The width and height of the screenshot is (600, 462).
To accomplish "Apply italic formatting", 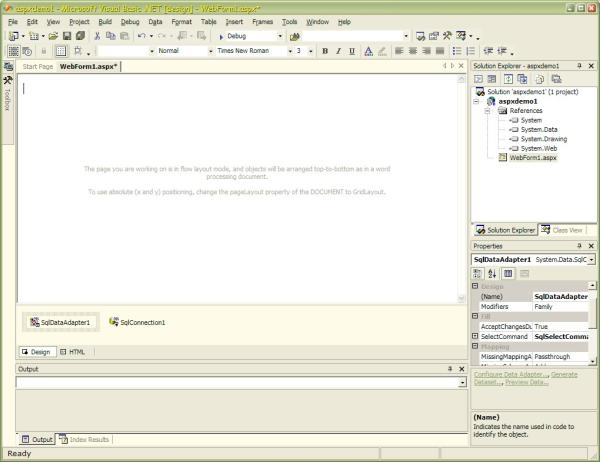I will 338,51.
